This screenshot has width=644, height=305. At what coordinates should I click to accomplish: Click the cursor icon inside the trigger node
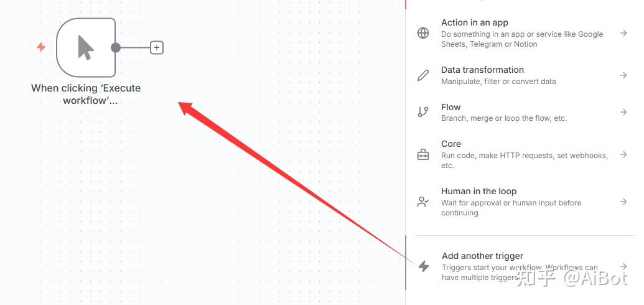pos(85,47)
